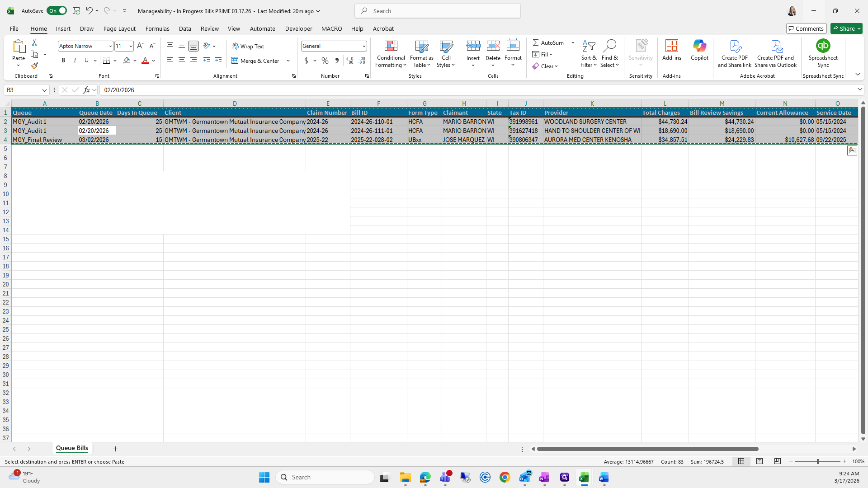
Task: Click the Center align icon
Action: point(182,61)
